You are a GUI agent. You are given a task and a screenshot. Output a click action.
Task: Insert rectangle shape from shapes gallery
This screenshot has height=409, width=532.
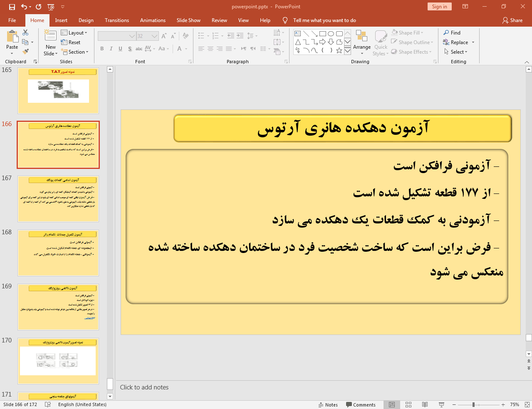[323, 34]
